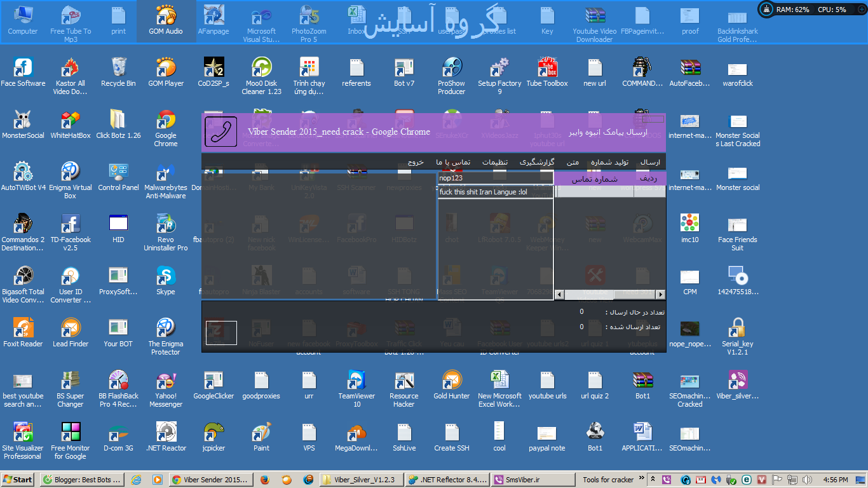Screen dimensions: 868x488
Task: Switch to the Blogger: Best Bots taskbar window
Action: point(81,480)
